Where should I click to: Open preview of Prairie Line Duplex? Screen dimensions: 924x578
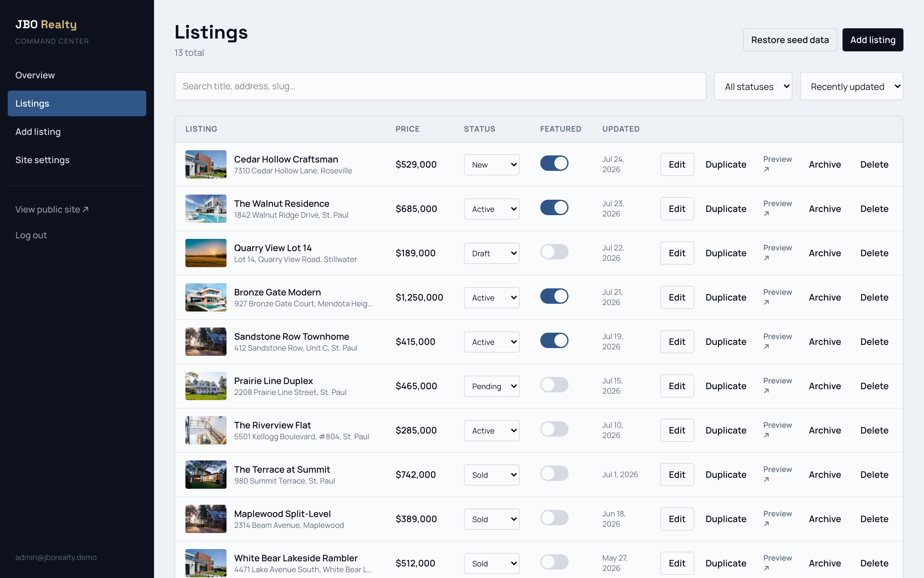(x=777, y=386)
